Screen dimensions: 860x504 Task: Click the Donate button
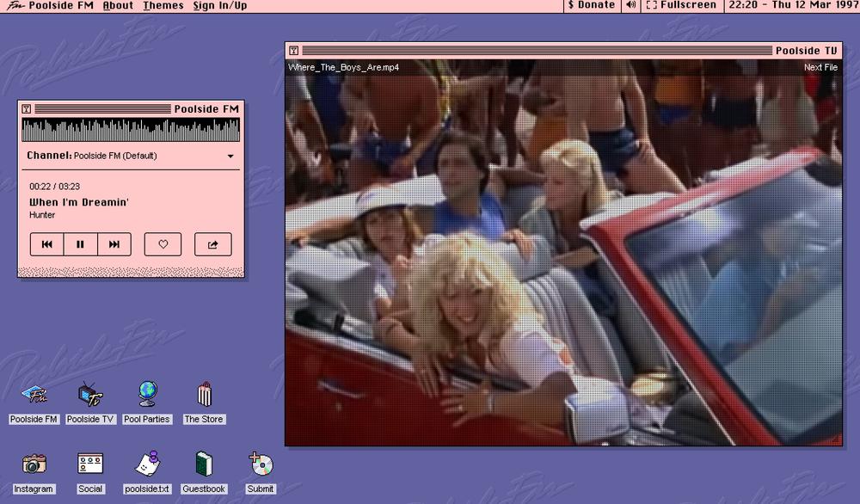(x=592, y=5)
